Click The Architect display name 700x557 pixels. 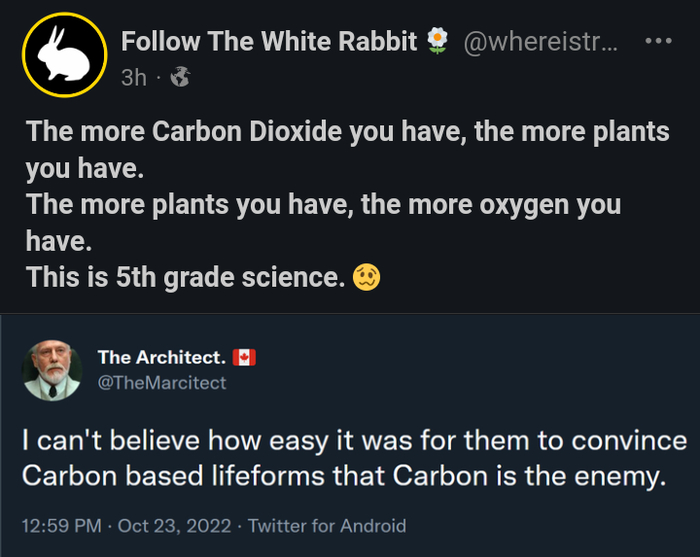pos(160,358)
